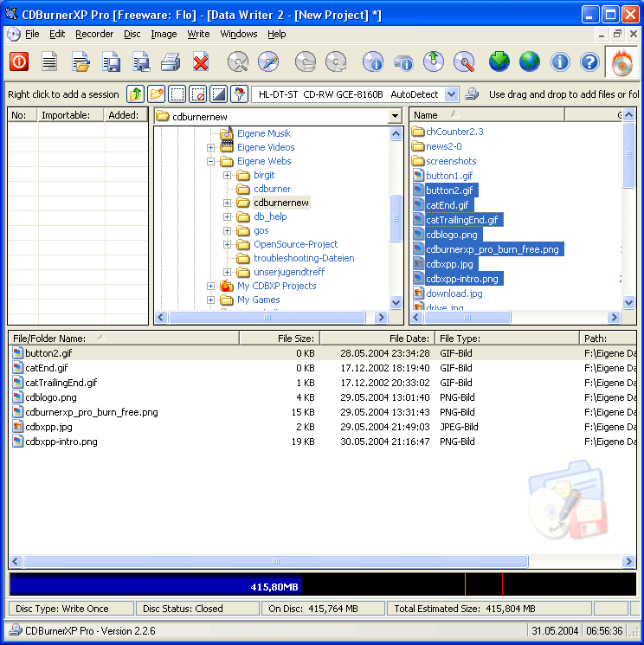Open drive information (drive with info badge)

click(403, 62)
